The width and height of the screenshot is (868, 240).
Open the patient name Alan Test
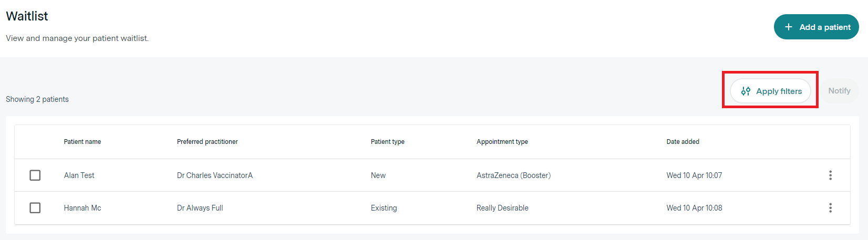point(79,175)
